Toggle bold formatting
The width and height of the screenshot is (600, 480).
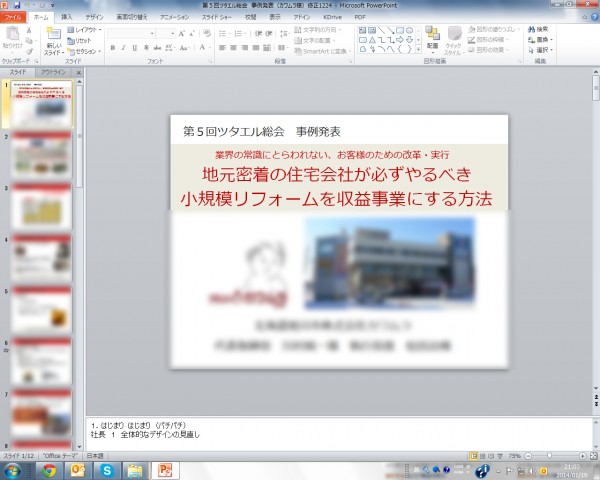[112, 48]
